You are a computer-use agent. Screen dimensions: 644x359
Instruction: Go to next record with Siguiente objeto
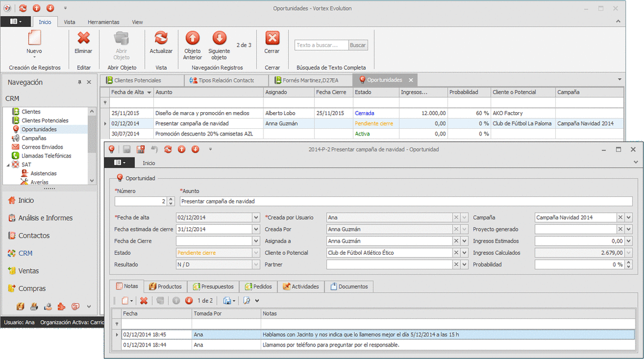click(x=219, y=39)
